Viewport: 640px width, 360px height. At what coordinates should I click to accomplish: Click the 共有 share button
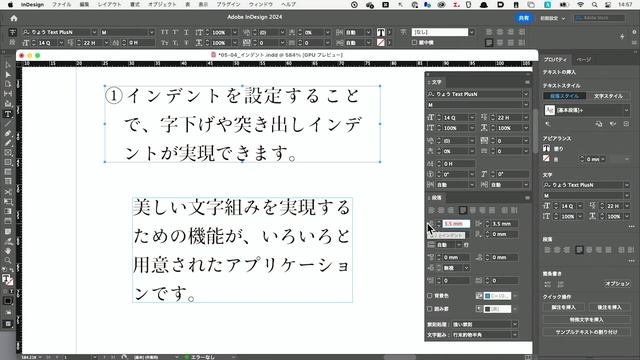(x=524, y=18)
